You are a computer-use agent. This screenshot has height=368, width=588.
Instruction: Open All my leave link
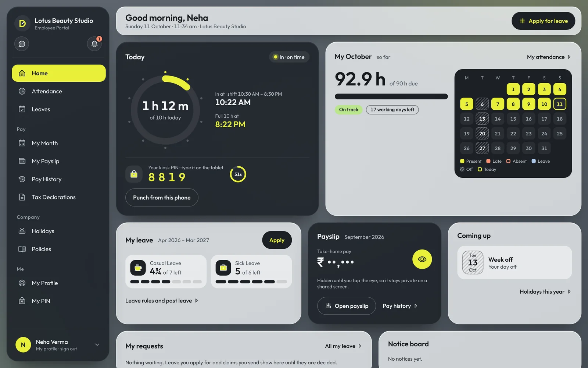[343, 346]
